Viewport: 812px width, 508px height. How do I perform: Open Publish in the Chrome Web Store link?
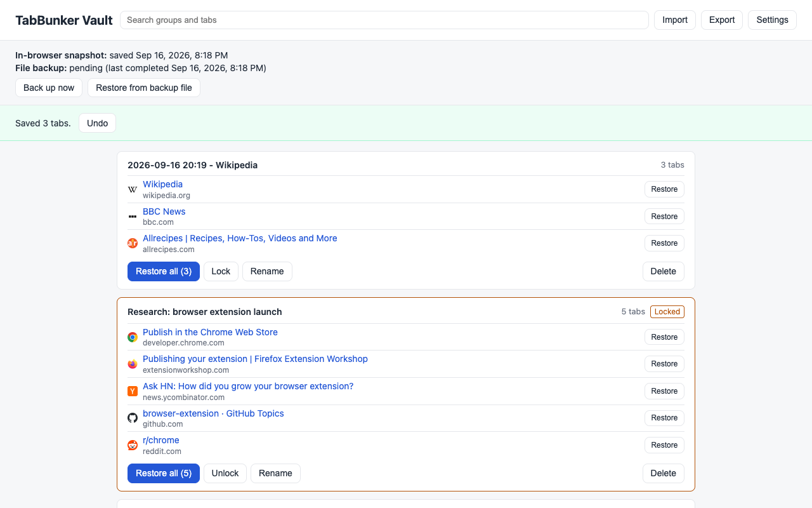(210, 332)
